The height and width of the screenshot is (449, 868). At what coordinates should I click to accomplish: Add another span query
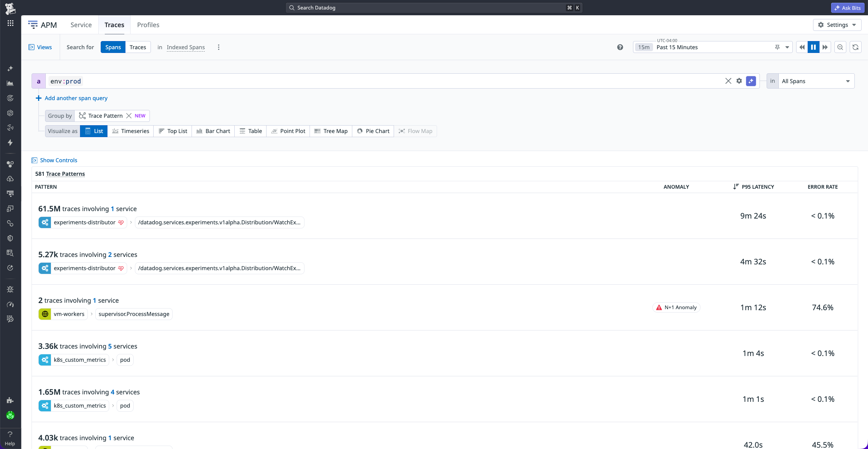(72, 98)
